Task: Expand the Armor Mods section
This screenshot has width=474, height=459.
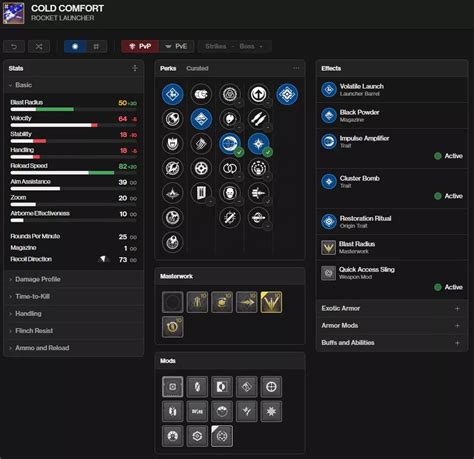Action: click(392, 326)
